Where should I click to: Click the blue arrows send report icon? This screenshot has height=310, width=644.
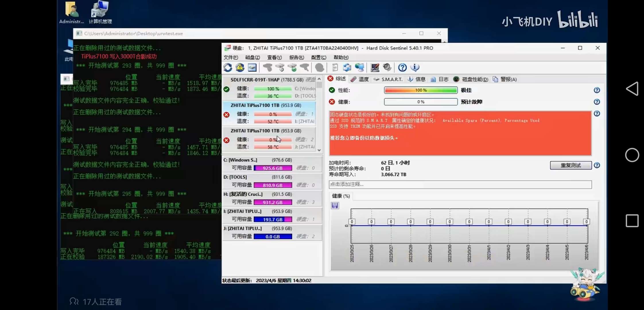347,68
